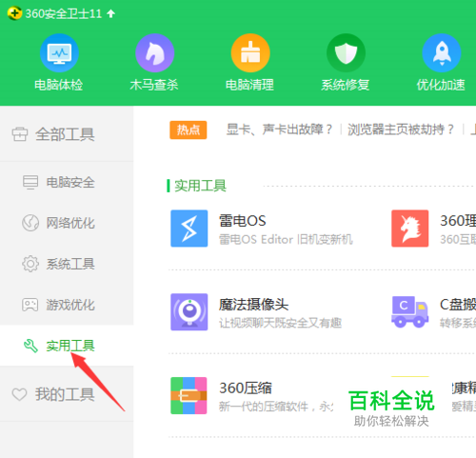The width and height of the screenshot is (476, 458).
Task: Click the 系统工具 gear icon
Action: pyautogui.click(x=30, y=264)
